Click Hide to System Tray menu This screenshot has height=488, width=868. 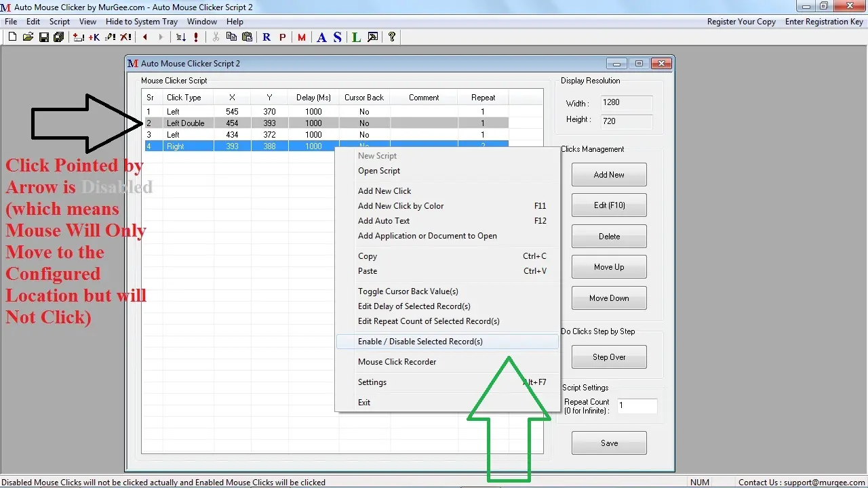tap(142, 22)
